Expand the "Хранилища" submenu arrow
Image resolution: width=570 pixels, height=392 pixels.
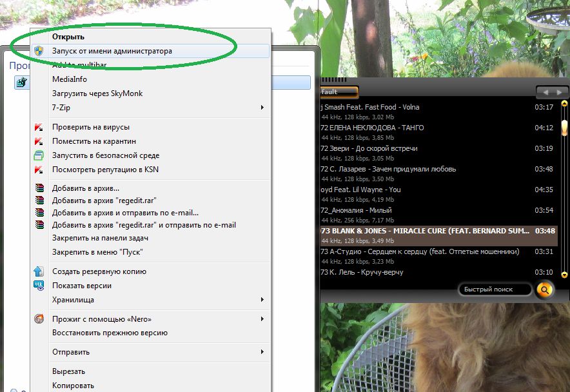click(262, 300)
